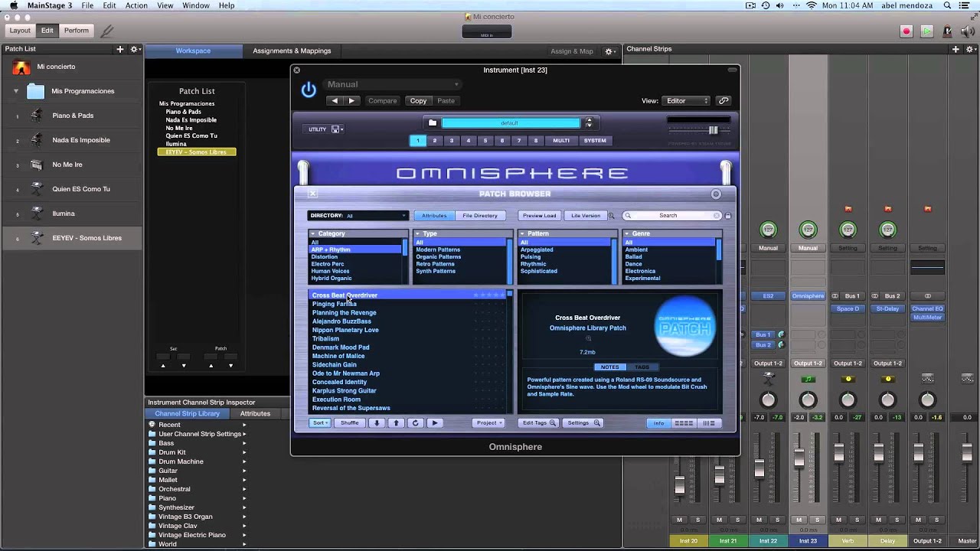980x551 pixels.
Task: Go to the next plugin setting arrow
Action: tap(351, 101)
